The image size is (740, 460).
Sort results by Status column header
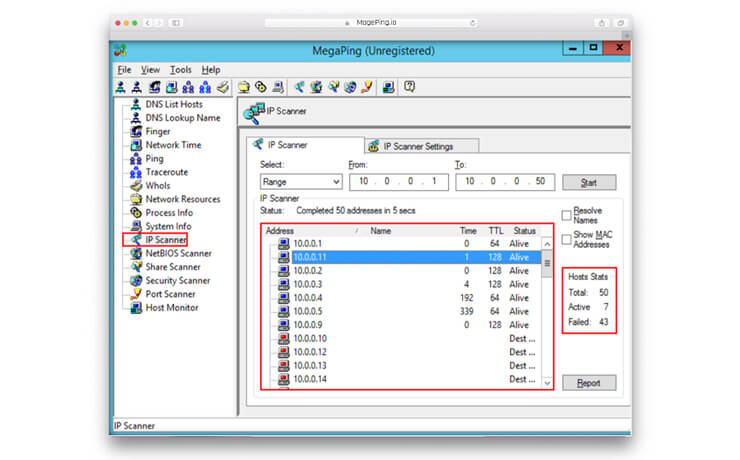pyautogui.click(x=524, y=231)
